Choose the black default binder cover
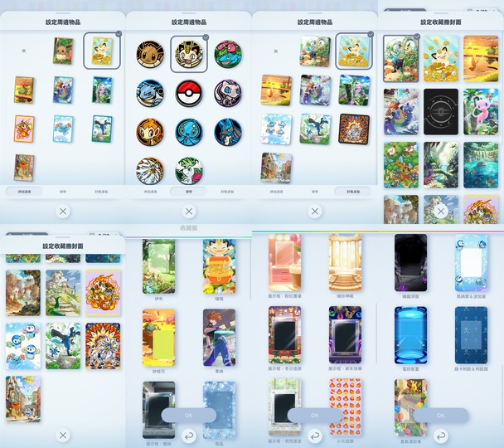This screenshot has height=448, width=504. point(441,112)
